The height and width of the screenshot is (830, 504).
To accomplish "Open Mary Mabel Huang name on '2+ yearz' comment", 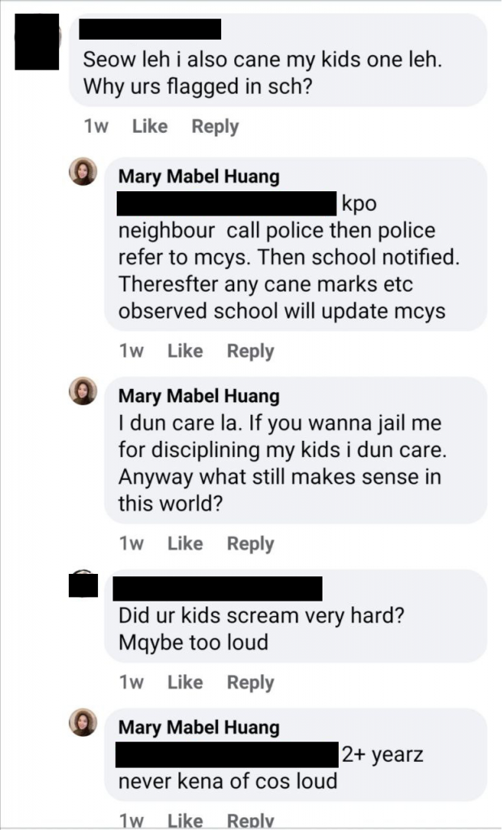I will click(199, 727).
